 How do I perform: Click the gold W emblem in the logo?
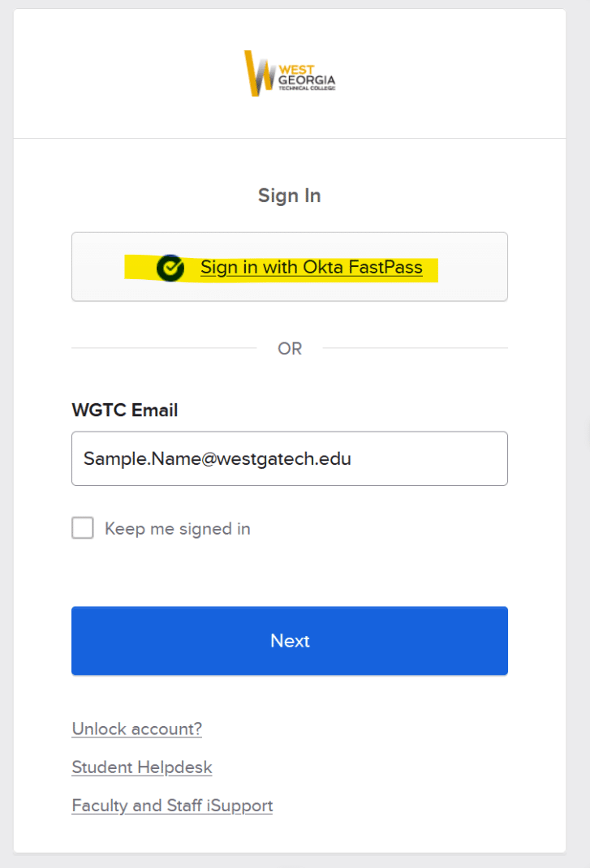[258, 71]
